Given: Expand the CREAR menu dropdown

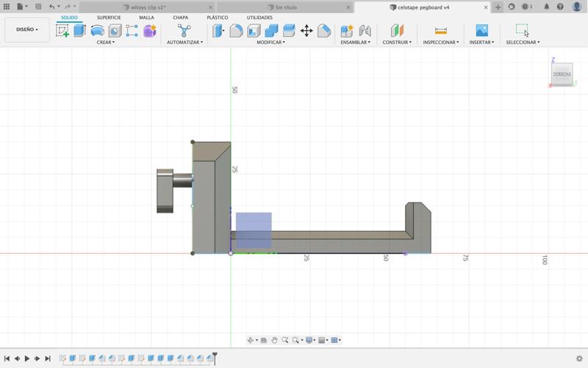Looking at the screenshot, I should [105, 43].
